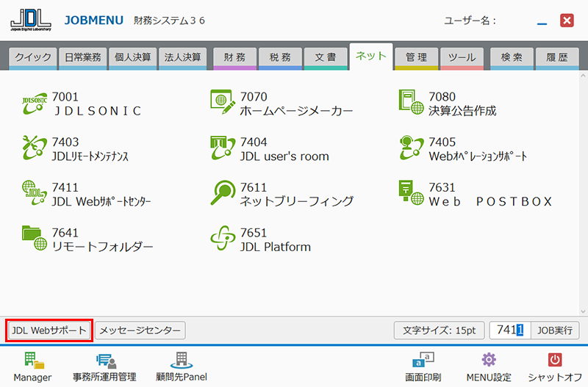Switch to the ツール tab
The image size is (588, 387).
click(x=462, y=58)
